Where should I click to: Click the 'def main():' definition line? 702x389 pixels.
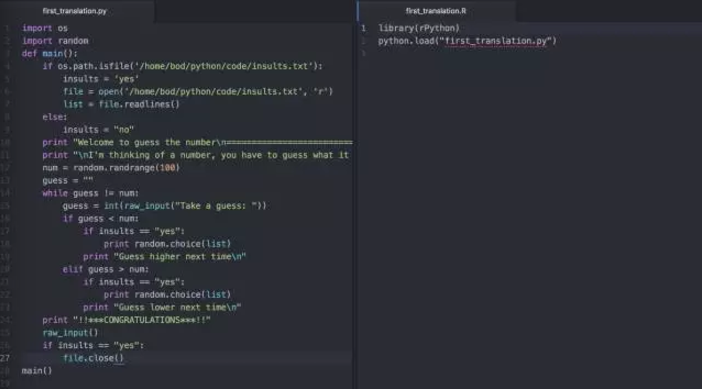(x=49, y=54)
